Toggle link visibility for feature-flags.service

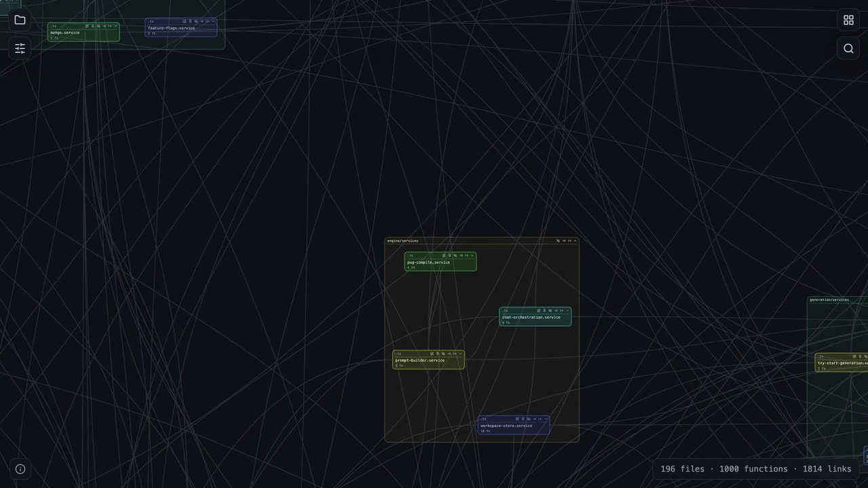pos(196,21)
